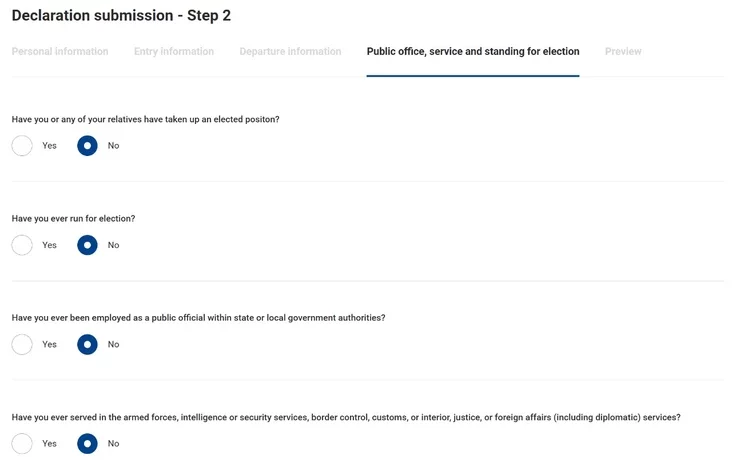This screenshot has width=732, height=471.
Task: Choose No radio for relatives in elected position
Action: 87,146
